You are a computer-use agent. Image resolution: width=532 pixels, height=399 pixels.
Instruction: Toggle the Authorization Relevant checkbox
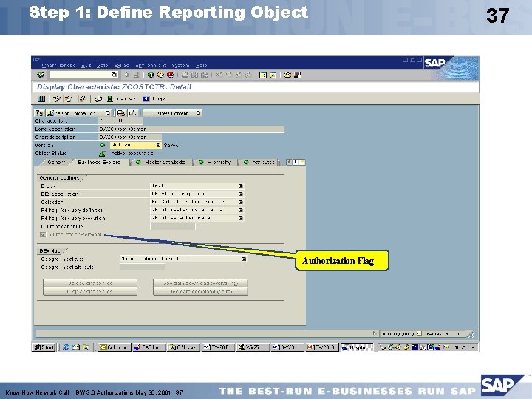[x=43, y=234]
